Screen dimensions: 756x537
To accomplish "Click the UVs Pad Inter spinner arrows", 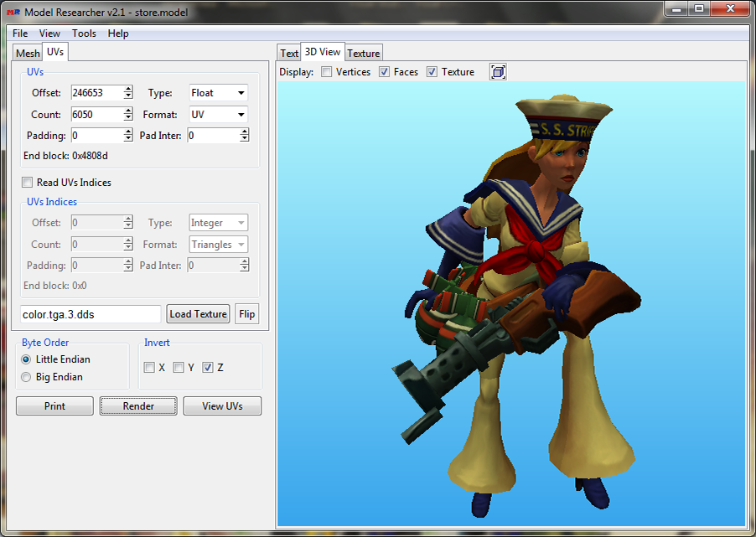I will tap(245, 136).
